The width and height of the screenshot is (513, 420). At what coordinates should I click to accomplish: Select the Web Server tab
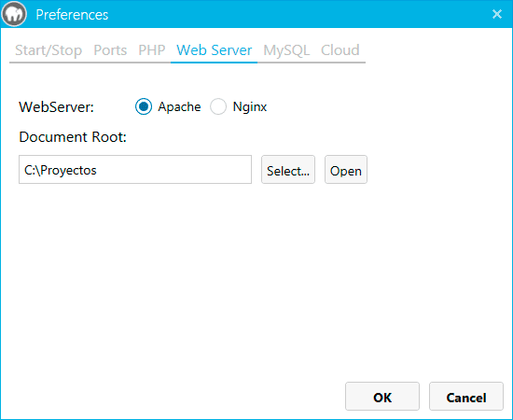click(x=215, y=50)
